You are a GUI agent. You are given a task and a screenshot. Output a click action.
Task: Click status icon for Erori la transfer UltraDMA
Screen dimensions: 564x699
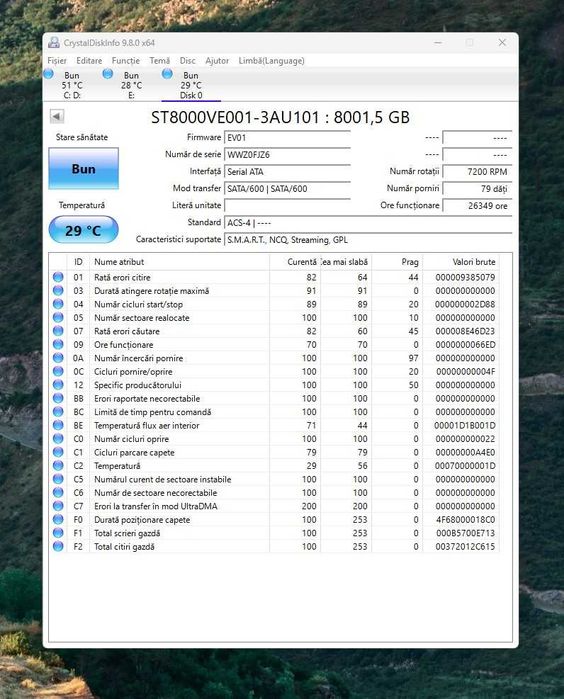58,506
